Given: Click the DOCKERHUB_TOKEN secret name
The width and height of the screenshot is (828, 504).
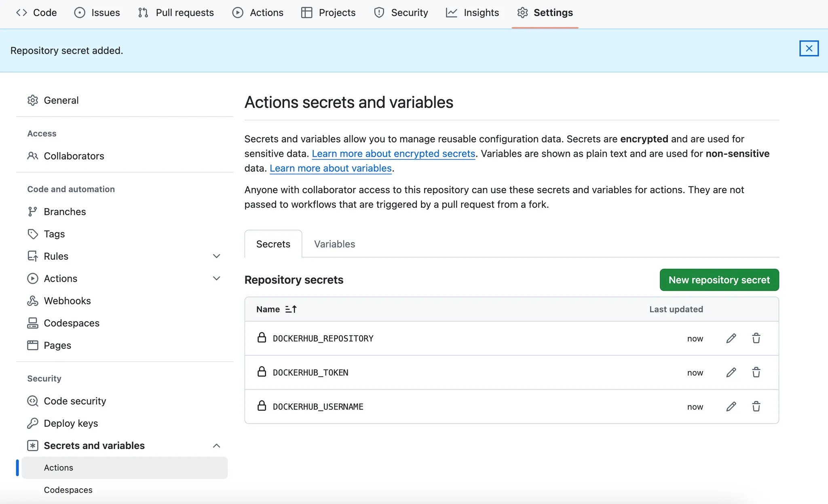Looking at the screenshot, I should click(310, 372).
